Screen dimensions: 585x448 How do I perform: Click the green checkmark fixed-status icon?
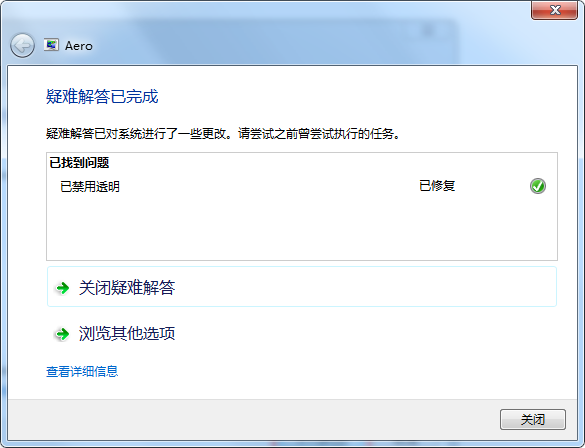pos(538,186)
